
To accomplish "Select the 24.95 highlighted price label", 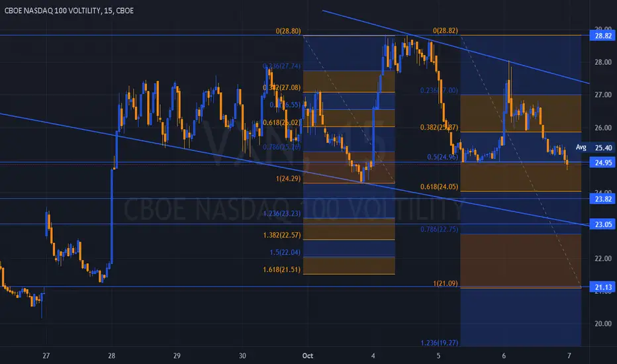I will [603, 163].
